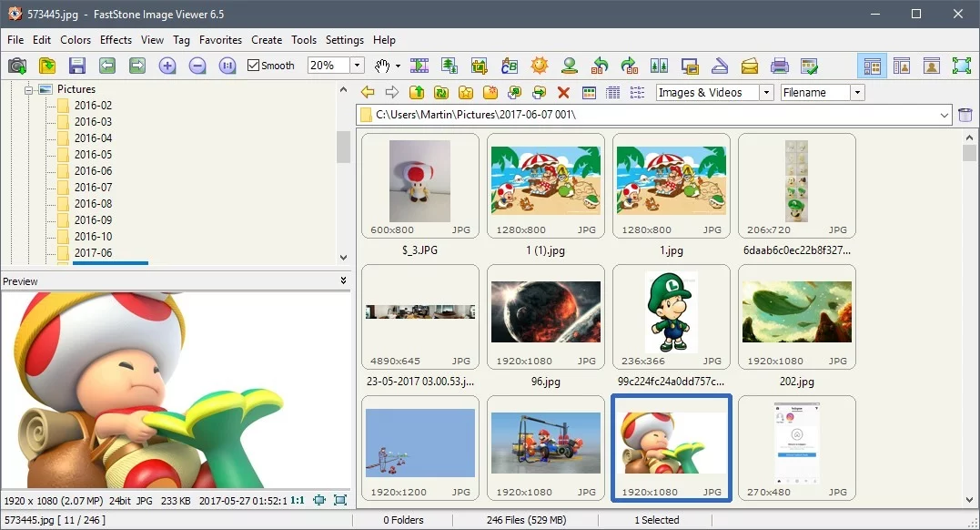The width and height of the screenshot is (980, 530).
Task: Click the zoom out minus icon
Action: (197, 66)
